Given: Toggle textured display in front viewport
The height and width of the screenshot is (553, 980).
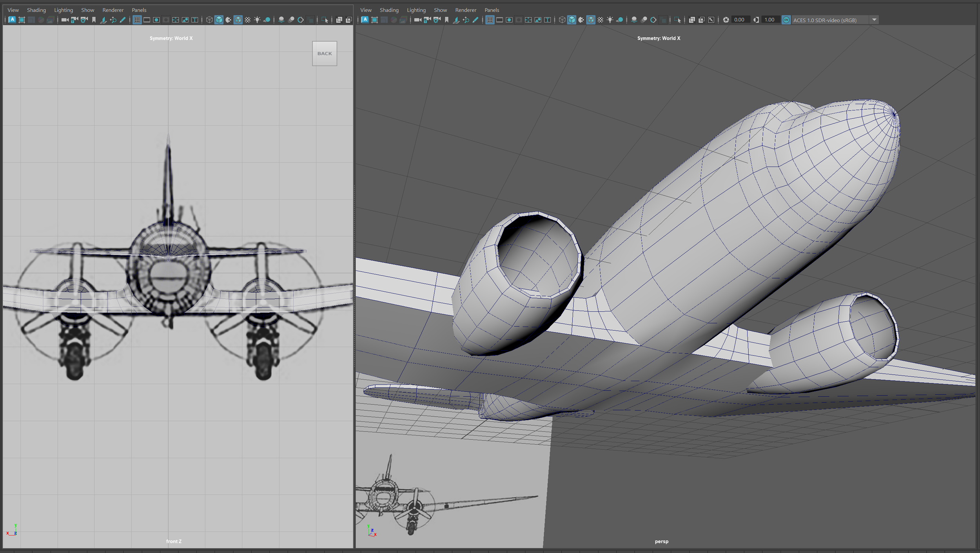Looking at the screenshot, I should (x=248, y=20).
